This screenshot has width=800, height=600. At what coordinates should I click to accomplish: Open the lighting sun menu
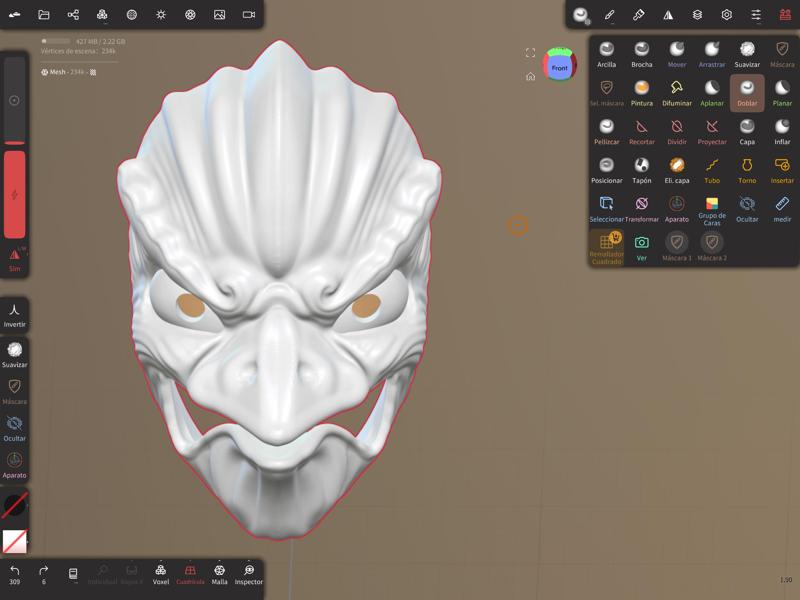point(161,15)
